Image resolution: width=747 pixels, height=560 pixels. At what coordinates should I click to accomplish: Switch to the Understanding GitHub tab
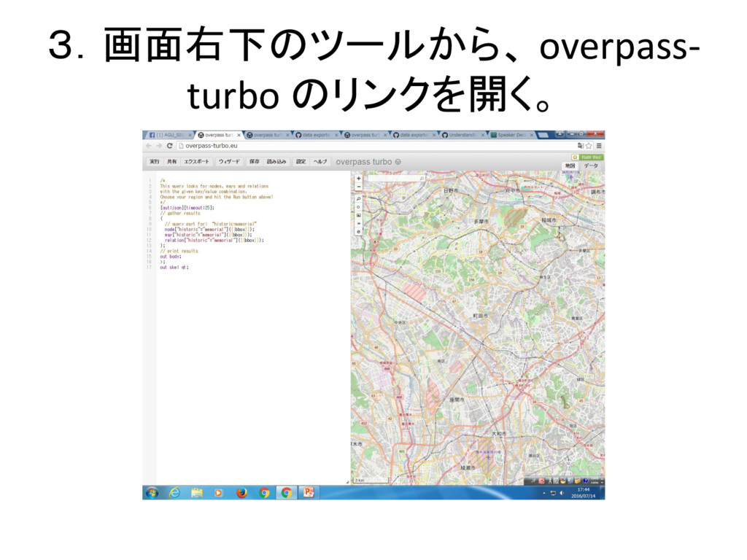[462, 135]
